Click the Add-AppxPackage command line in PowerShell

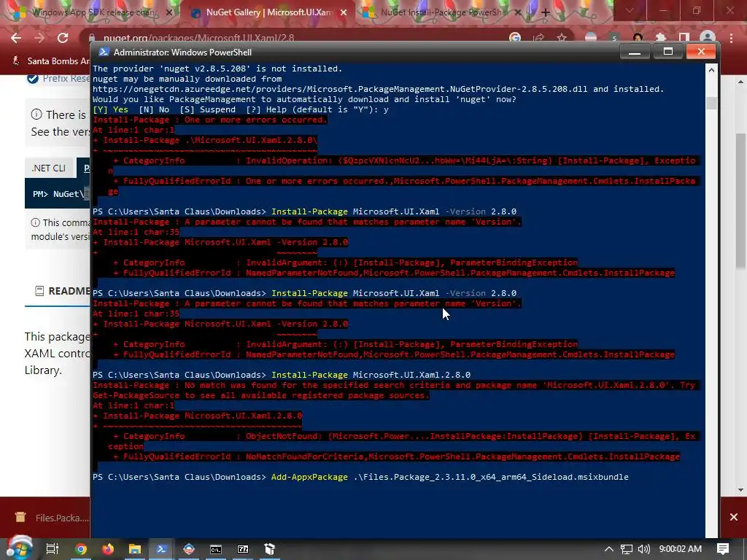[360, 477]
